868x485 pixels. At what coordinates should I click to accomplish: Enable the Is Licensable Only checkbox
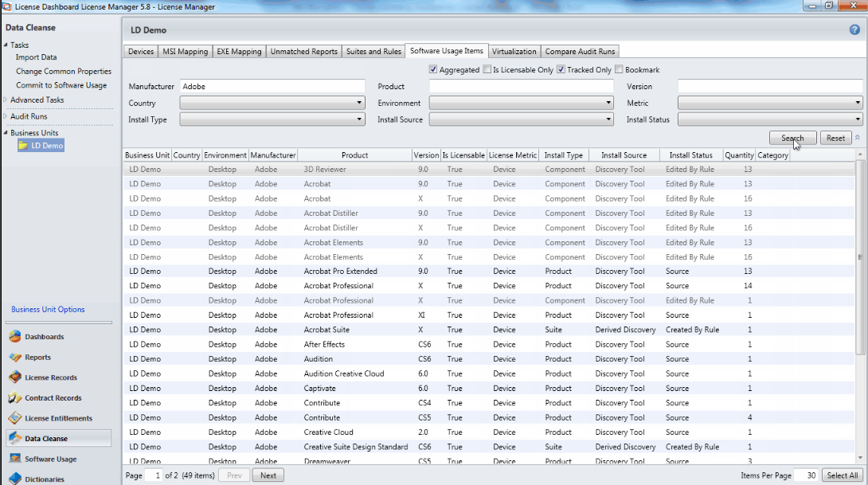[x=487, y=70]
